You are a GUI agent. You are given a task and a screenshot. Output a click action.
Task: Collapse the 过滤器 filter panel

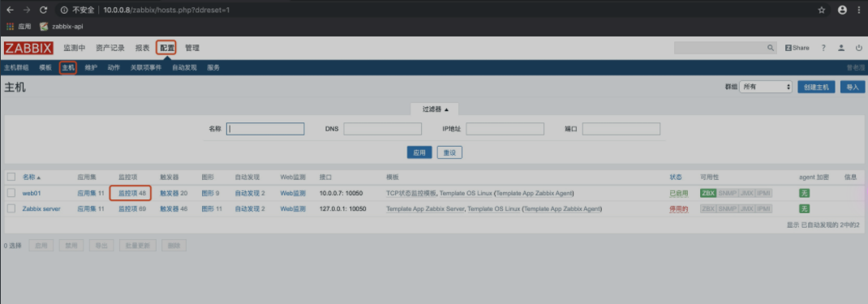(x=435, y=109)
